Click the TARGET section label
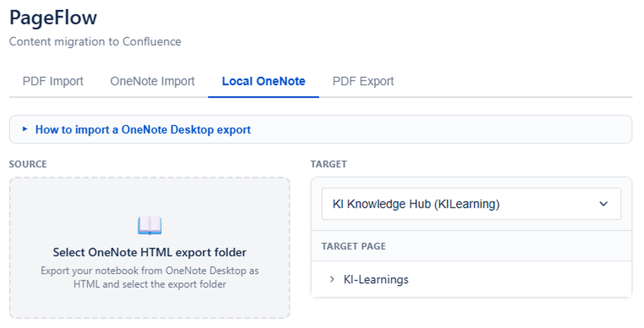This screenshot has height=328, width=644. [x=329, y=164]
